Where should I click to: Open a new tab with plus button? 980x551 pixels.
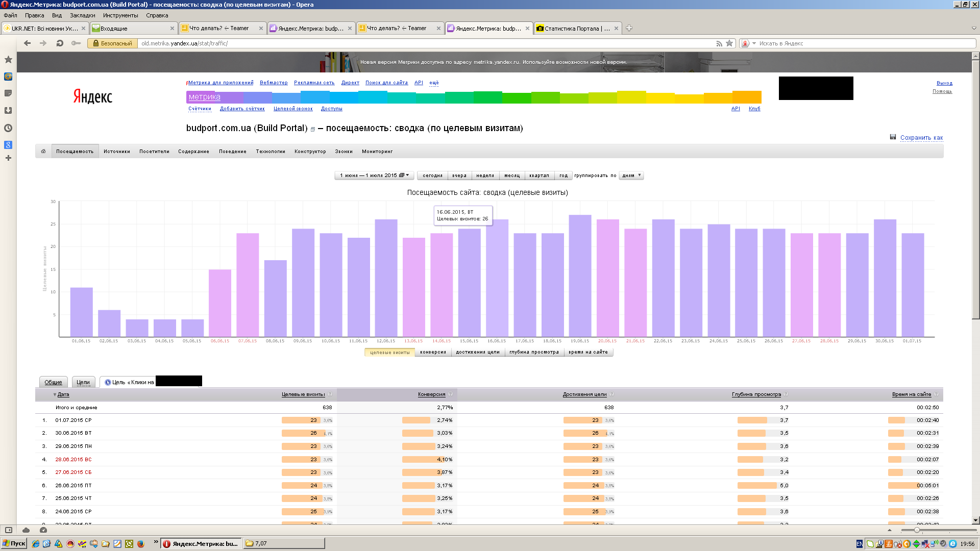[x=629, y=28]
